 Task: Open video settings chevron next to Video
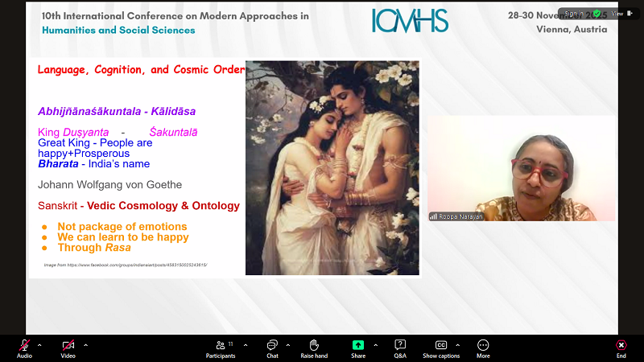pos(85,345)
